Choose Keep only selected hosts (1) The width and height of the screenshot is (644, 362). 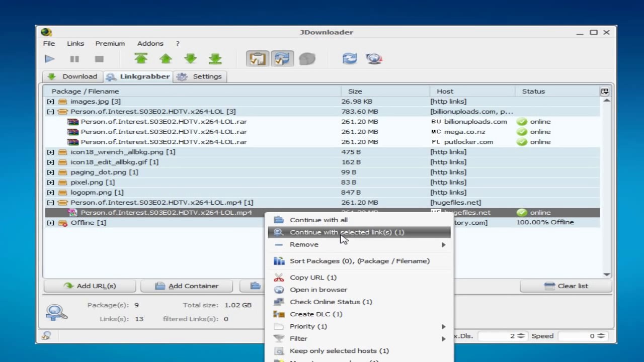(359, 351)
